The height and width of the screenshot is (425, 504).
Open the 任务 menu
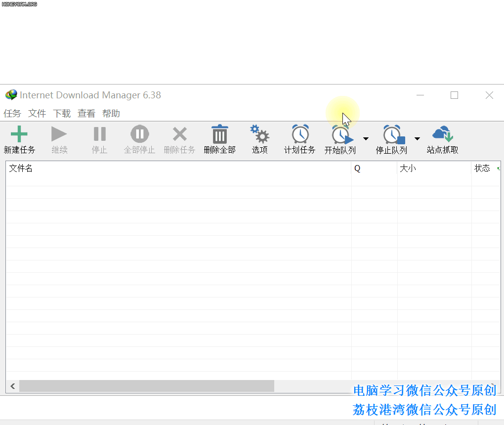point(12,114)
